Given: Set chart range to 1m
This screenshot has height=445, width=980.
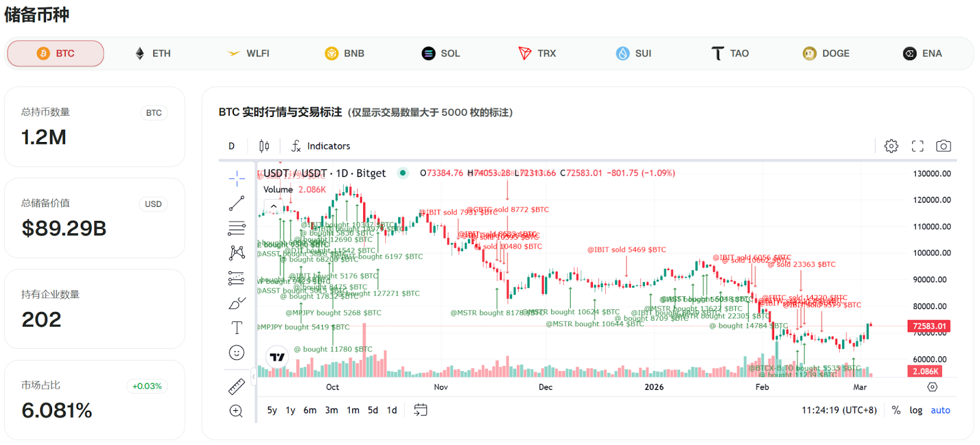Looking at the screenshot, I should point(353,410).
